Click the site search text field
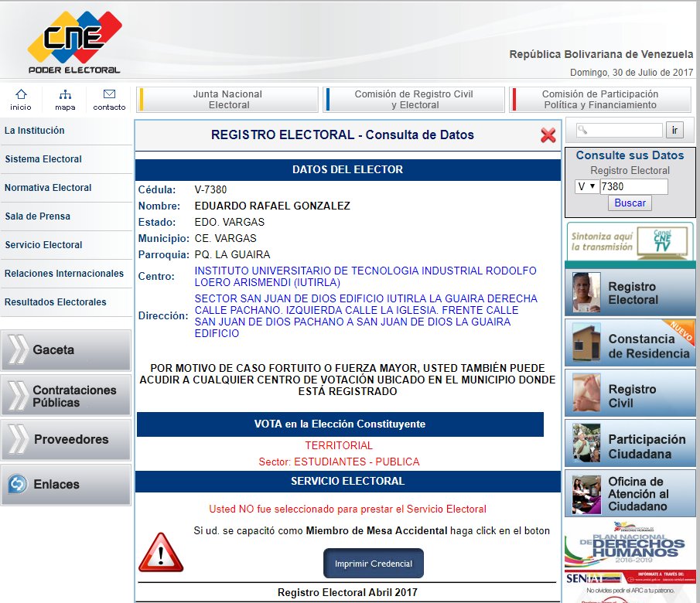 [620, 130]
